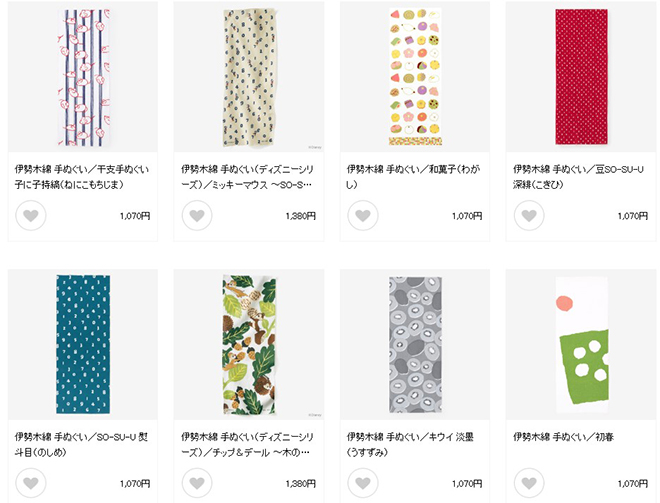View the Chip & Dale leaves thumbnail
This screenshot has height=503, width=660.
(249, 344)
